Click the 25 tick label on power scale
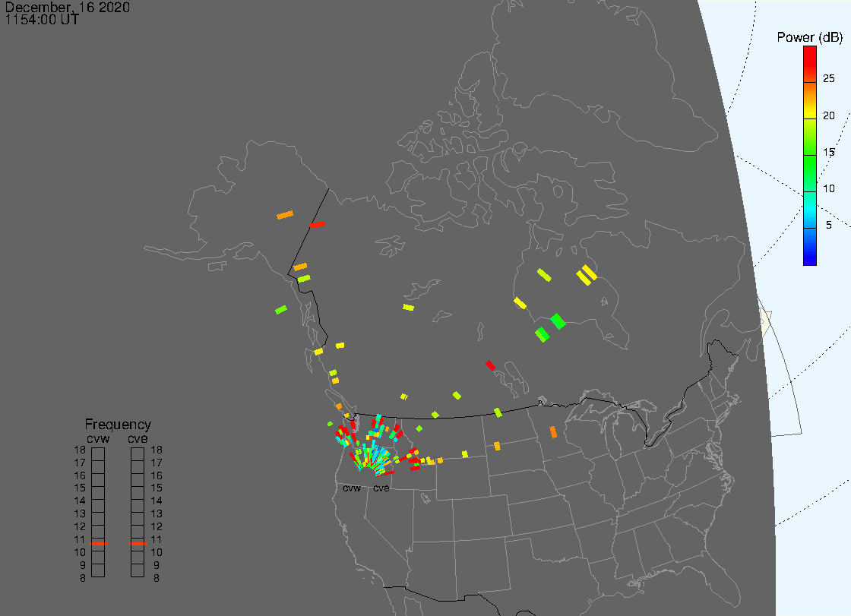 (828, 79)
